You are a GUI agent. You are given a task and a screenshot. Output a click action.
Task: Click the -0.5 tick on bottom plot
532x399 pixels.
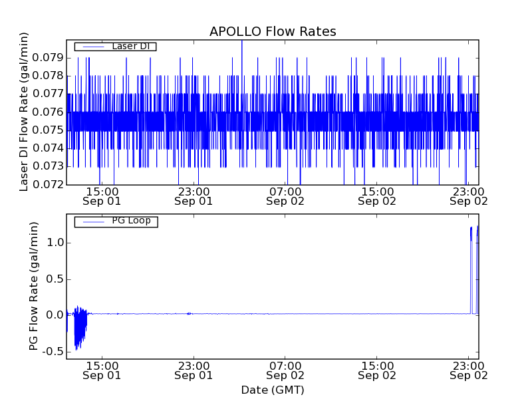51,351
